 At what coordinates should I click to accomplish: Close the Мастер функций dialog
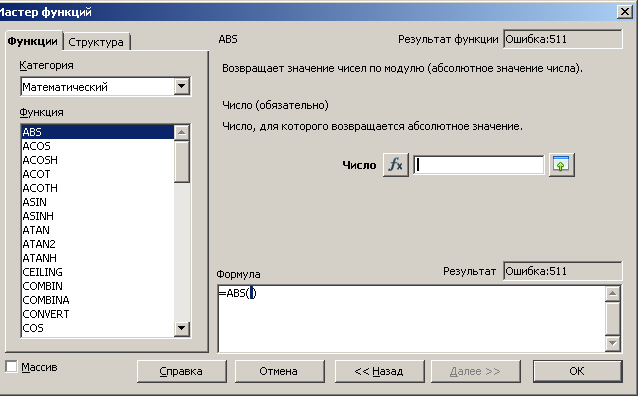pos(625,12)
